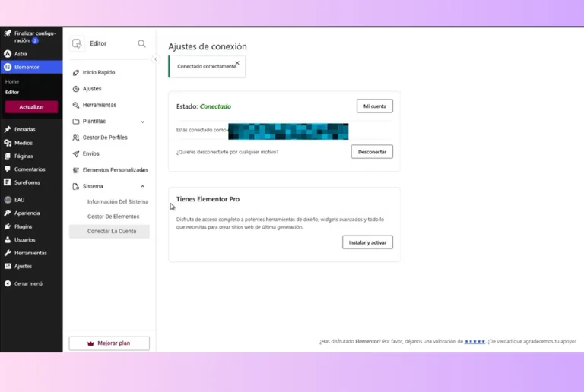Click the Mi cuenta button

click(x=375, y=106)
